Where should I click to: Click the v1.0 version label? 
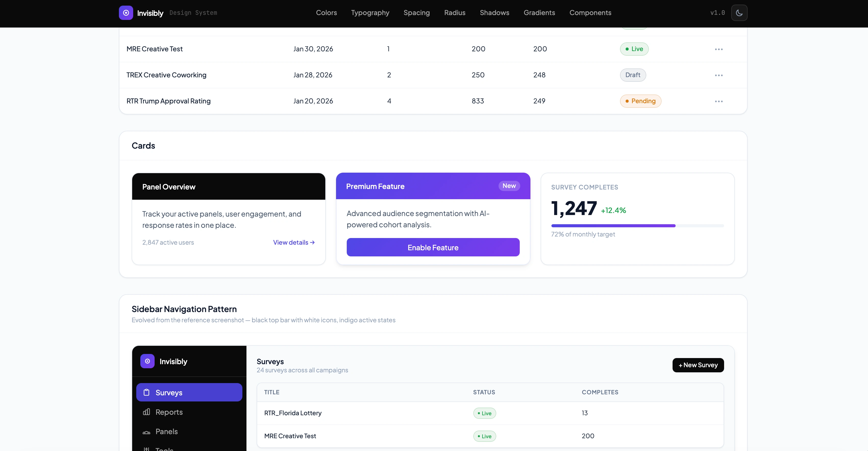point(717,13)
